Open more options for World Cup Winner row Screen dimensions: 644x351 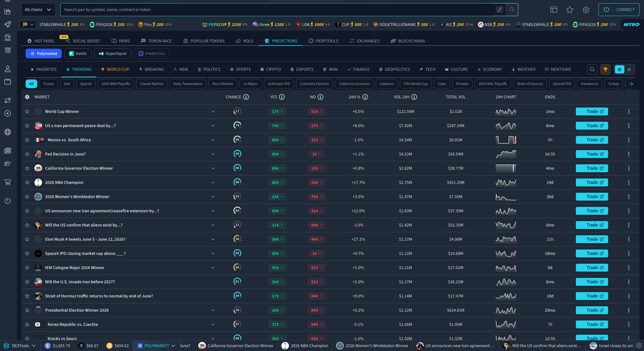pos(629,112)
